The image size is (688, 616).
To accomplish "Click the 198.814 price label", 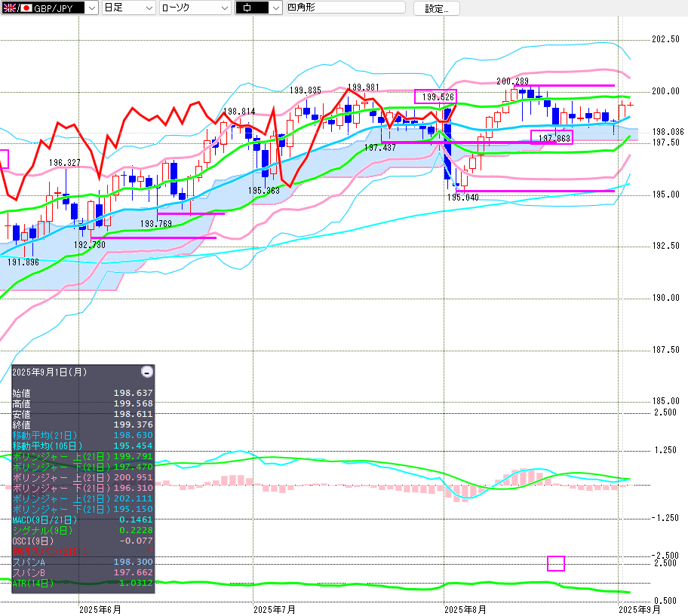I will (x=239, y=112).
